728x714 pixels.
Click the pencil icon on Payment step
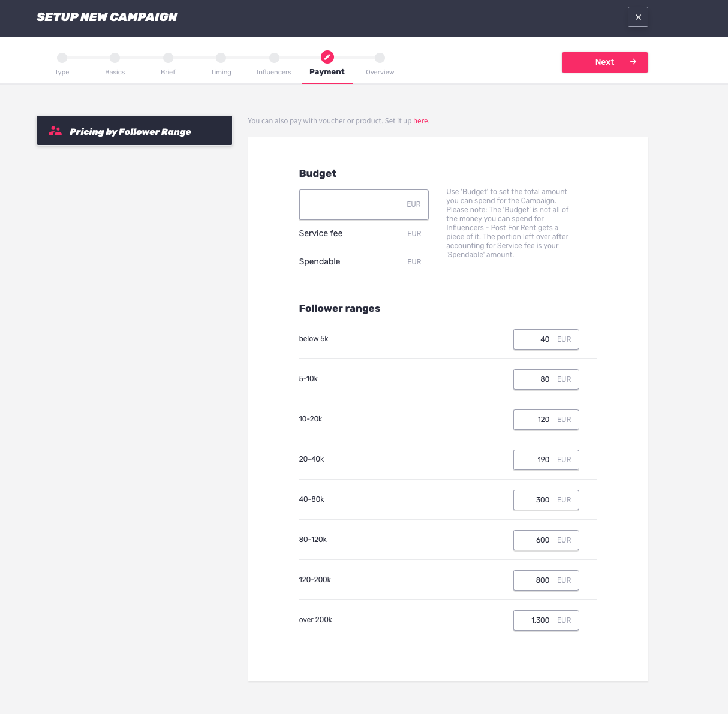(327, 57)
